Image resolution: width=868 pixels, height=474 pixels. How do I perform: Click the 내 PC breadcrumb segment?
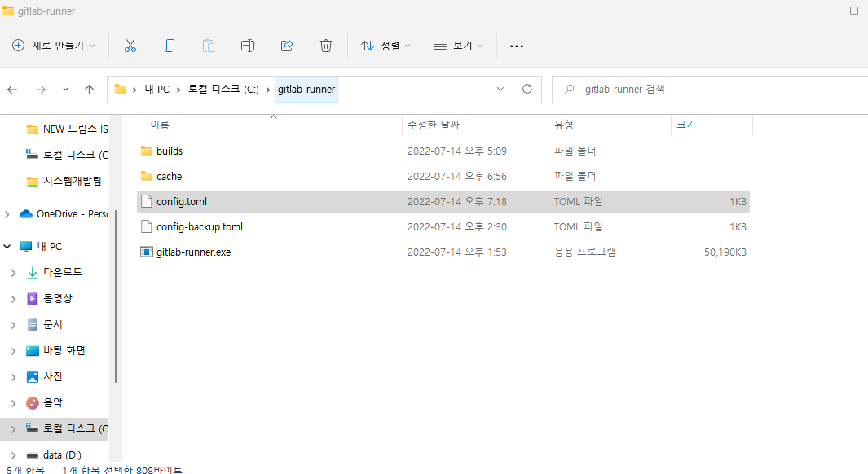coord(156,89)
